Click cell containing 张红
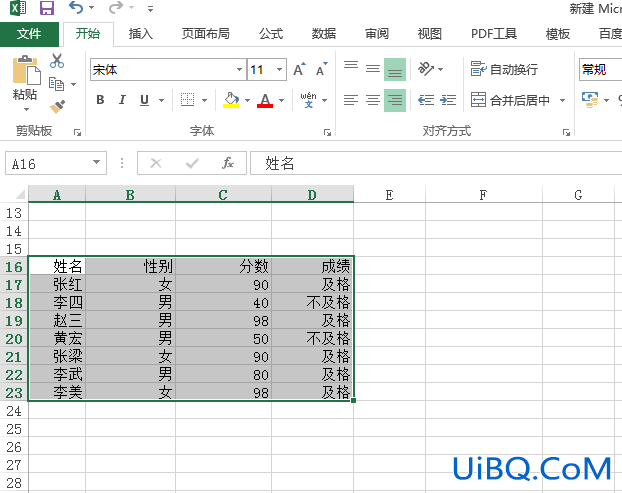This screenshot has width=622, height=493. pyautogui.click(x=57, y=284)
